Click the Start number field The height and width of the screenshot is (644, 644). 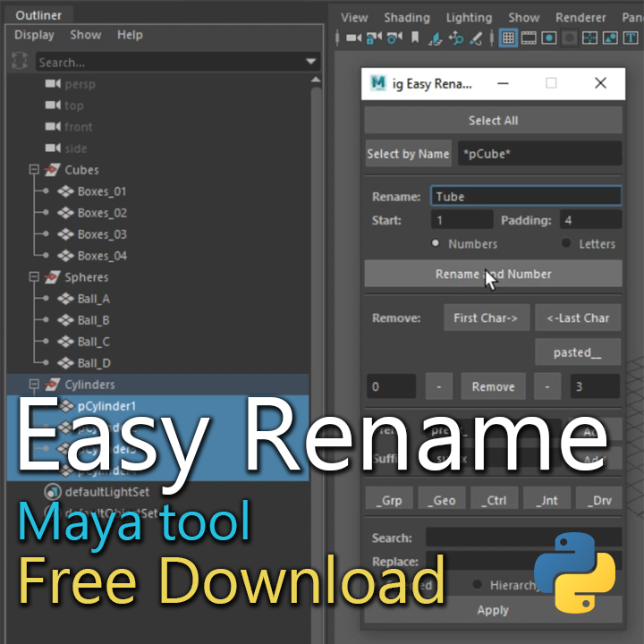pos(462,220)
